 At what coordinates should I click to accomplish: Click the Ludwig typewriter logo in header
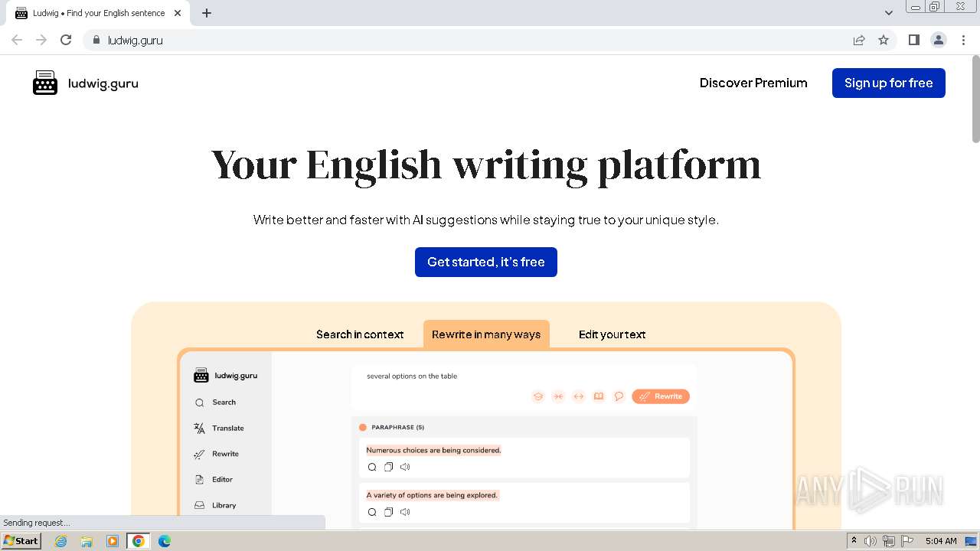point(45,83)
